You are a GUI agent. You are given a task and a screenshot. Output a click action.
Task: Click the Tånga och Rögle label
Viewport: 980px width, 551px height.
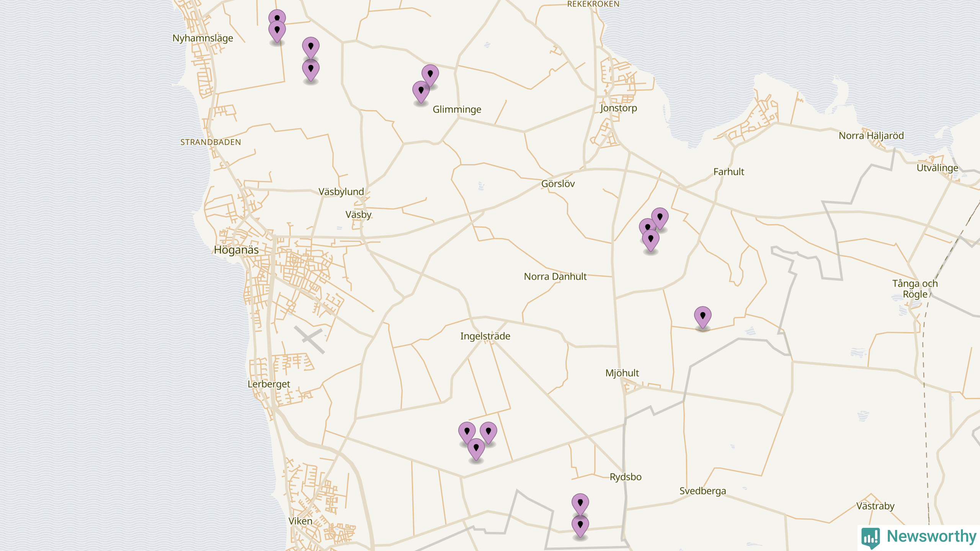915,289
